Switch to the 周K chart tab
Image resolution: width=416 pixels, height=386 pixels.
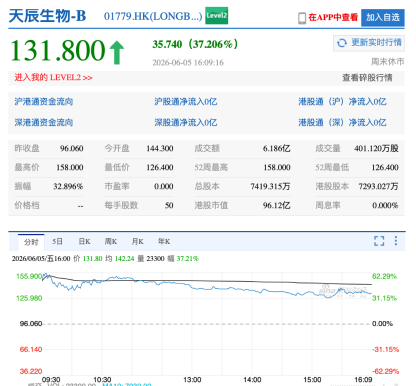click(111, 241)
